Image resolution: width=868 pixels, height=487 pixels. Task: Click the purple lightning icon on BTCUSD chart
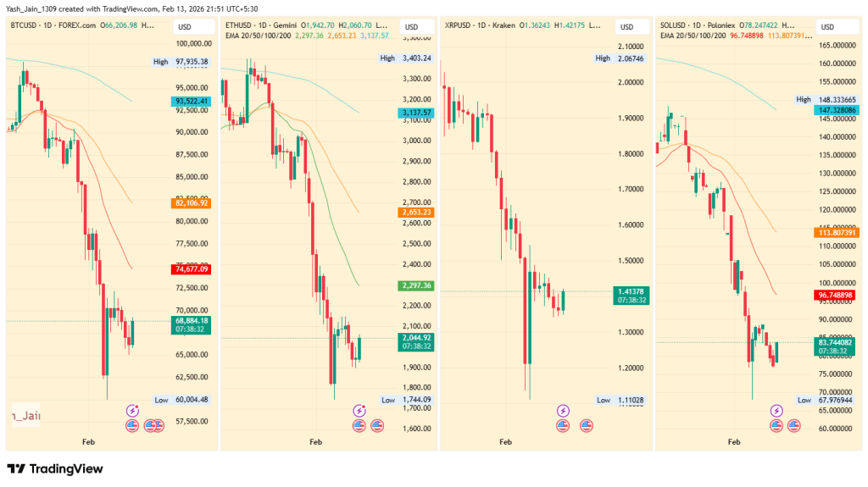132,410
